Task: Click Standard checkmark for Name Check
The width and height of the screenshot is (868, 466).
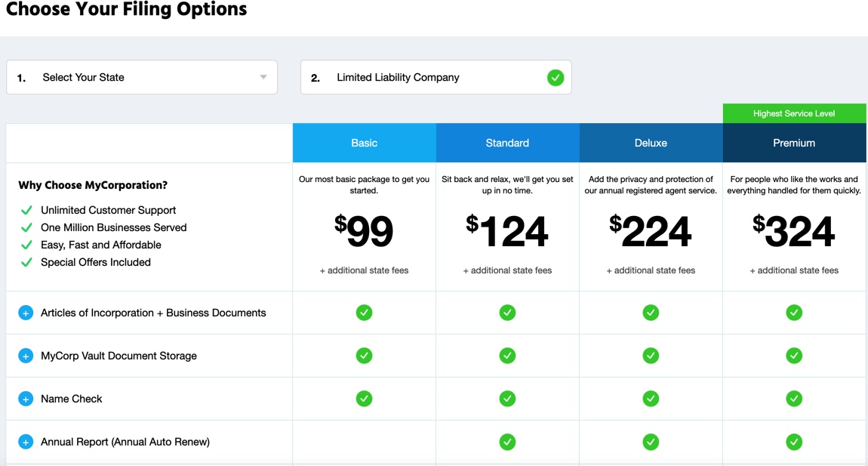Action: tap(508, 398)
